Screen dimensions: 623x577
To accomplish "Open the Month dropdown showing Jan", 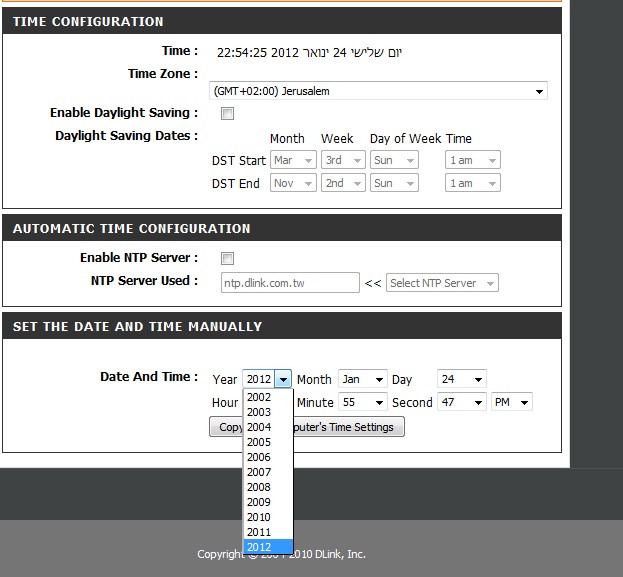I will (362, 380).
